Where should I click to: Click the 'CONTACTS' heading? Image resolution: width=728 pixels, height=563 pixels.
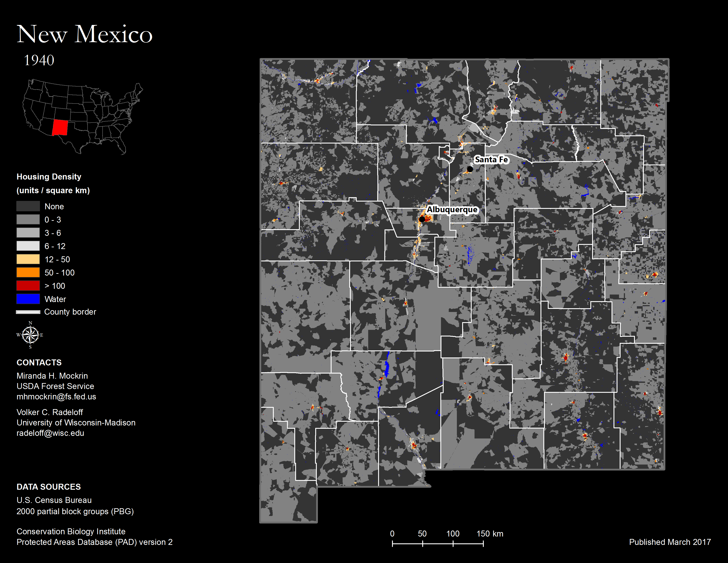(x=39, y=362)
